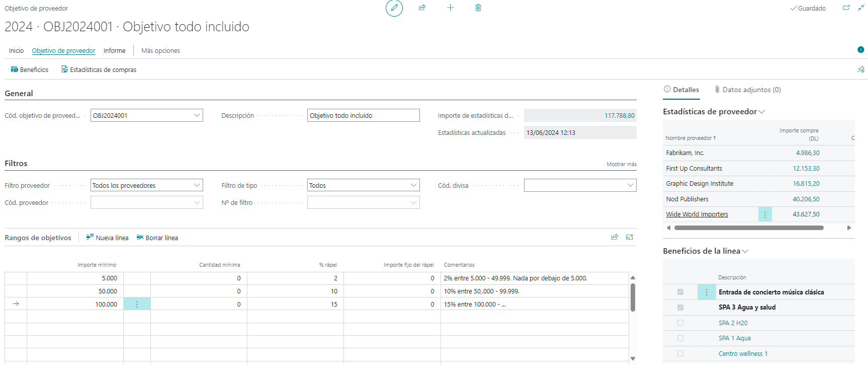Select Detalles factbox tab

(x=681, y=90)
